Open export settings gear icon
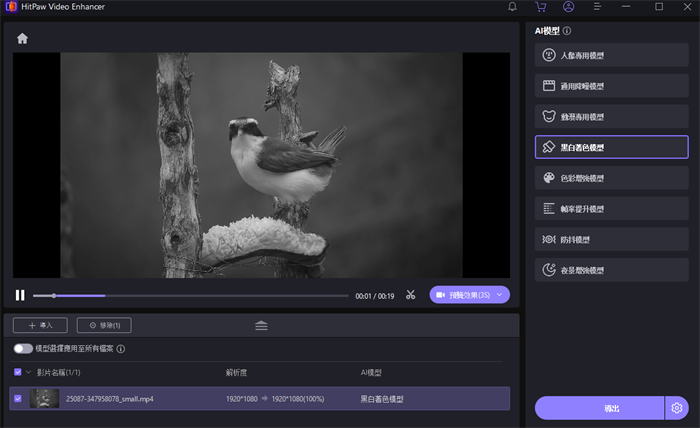The height and width of the screenshot is (428, 700). point(677,408)
